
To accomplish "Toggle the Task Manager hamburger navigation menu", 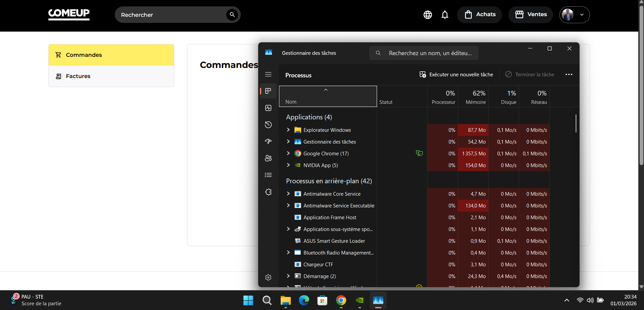I will [268, 74].
